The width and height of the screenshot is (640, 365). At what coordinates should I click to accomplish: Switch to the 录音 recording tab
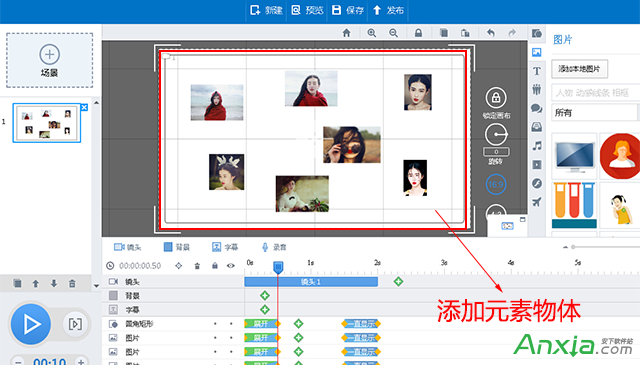[273, 247]
